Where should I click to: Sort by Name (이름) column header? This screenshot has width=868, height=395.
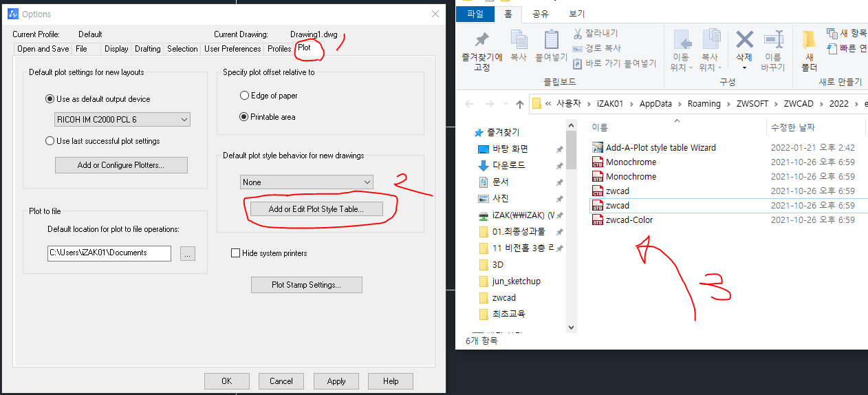(x=600, y=127)
